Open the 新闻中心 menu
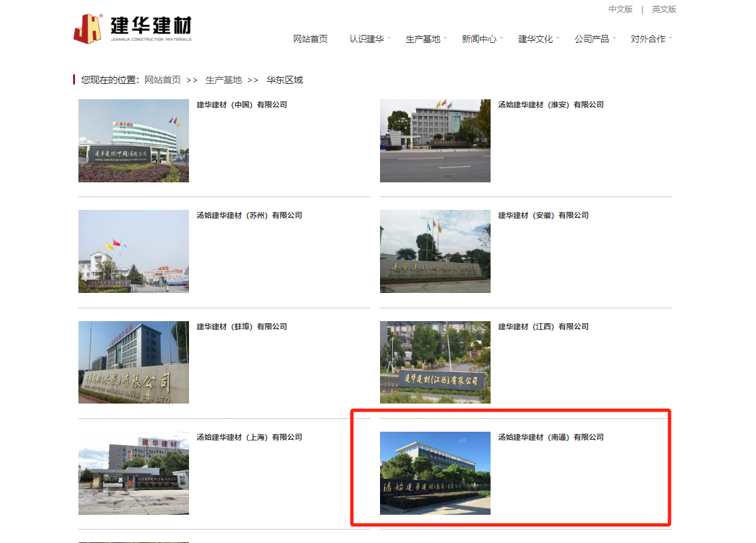Image resolution: width=756 pixels, height=543 pixels. tap(479, 39)
